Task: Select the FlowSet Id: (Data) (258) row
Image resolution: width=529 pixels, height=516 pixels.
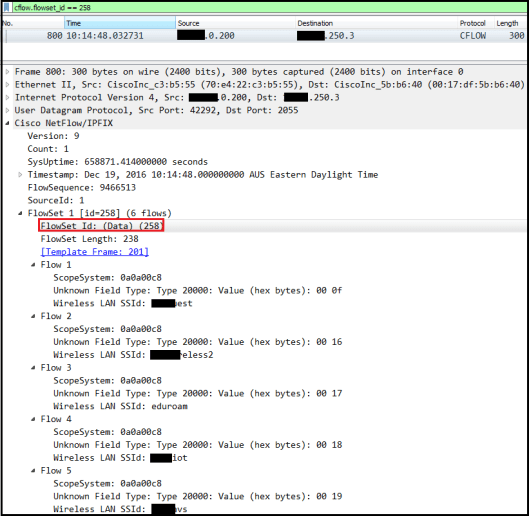Action: [x=102, y=226]
